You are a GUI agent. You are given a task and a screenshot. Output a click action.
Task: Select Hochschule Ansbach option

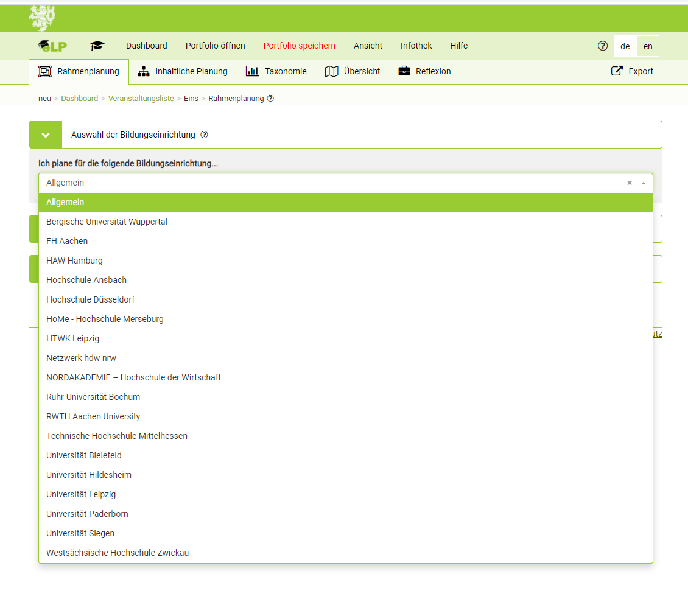tap(346, 281)
